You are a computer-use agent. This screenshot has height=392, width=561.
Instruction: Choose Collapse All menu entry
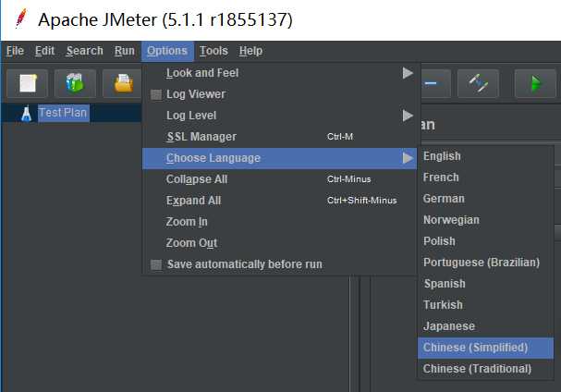(279, 179)
